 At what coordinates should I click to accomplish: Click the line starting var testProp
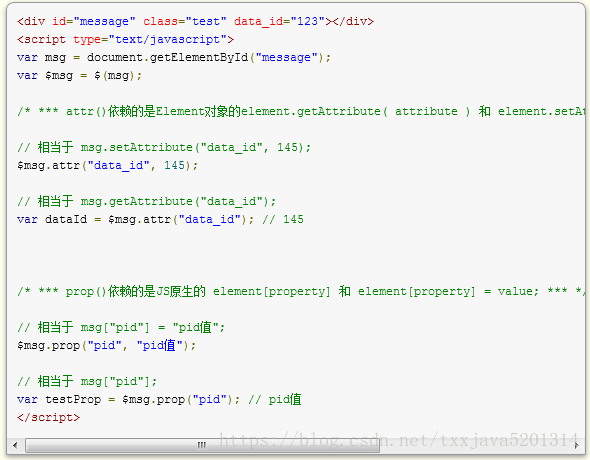pyautogui.click(x=159, y=400)
